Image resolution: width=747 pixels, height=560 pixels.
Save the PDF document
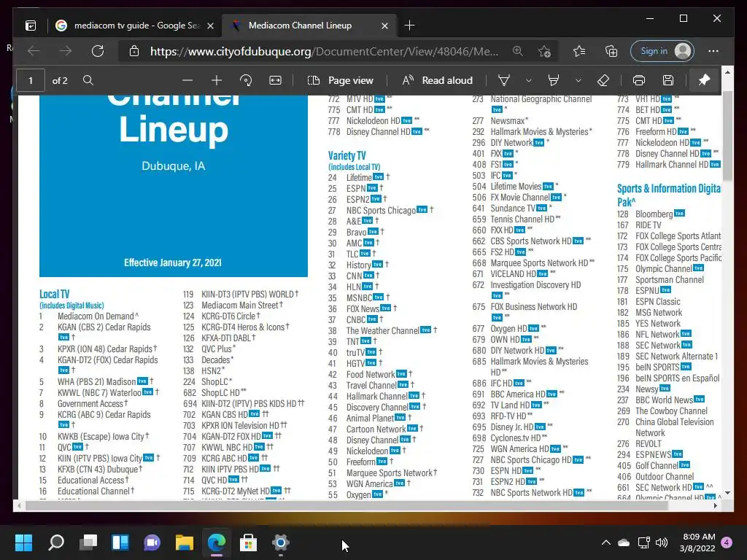tap(668, 80)
